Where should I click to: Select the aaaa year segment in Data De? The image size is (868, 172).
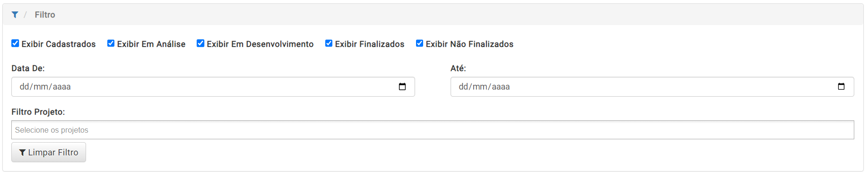(61, 87)
